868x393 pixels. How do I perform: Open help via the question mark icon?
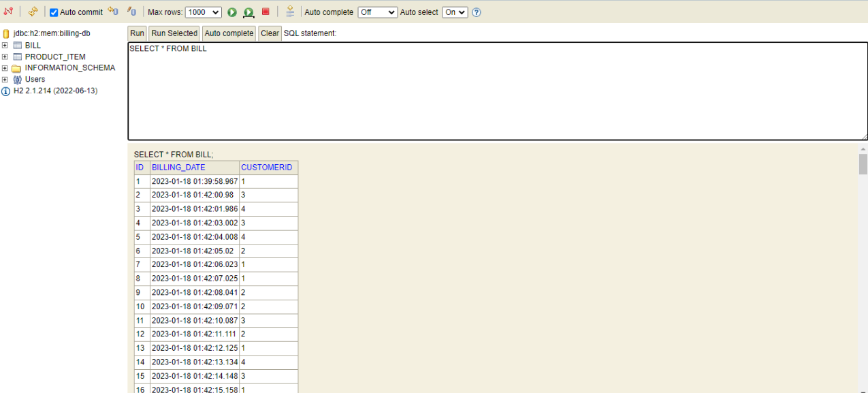476,12
